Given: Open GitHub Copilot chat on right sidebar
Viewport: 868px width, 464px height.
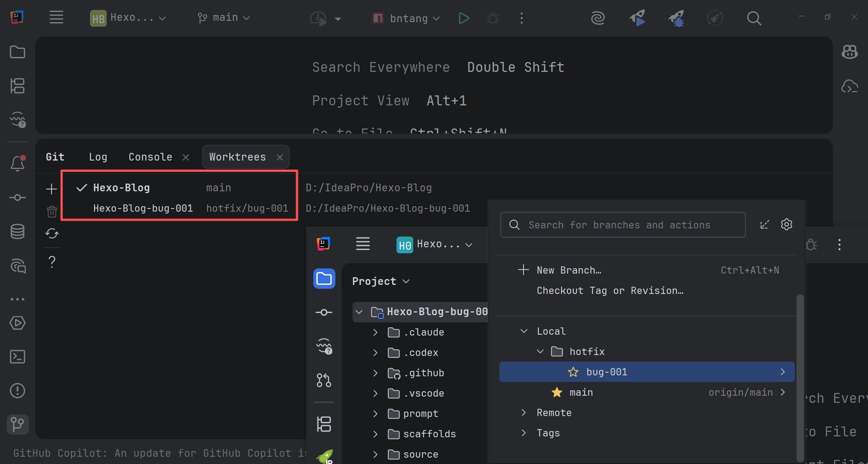Looking at the screenshot, I should click(x=850, y=52).
